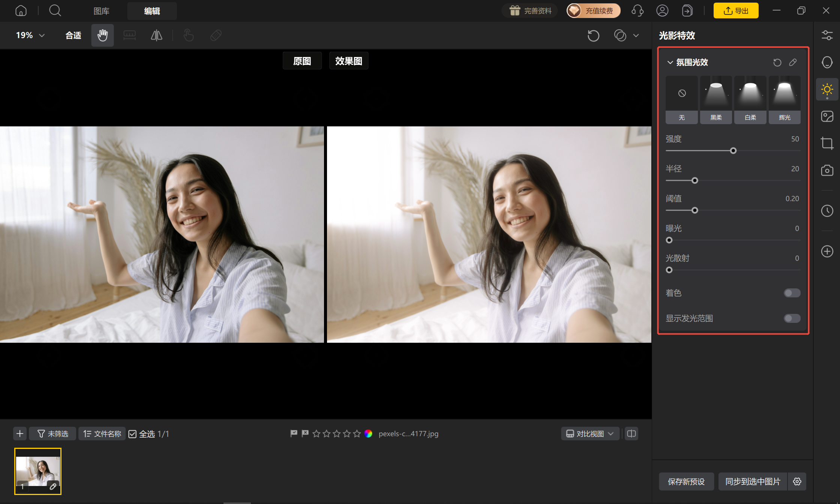
Task: Click the 保存新预设 button
Action: (686, 481)
